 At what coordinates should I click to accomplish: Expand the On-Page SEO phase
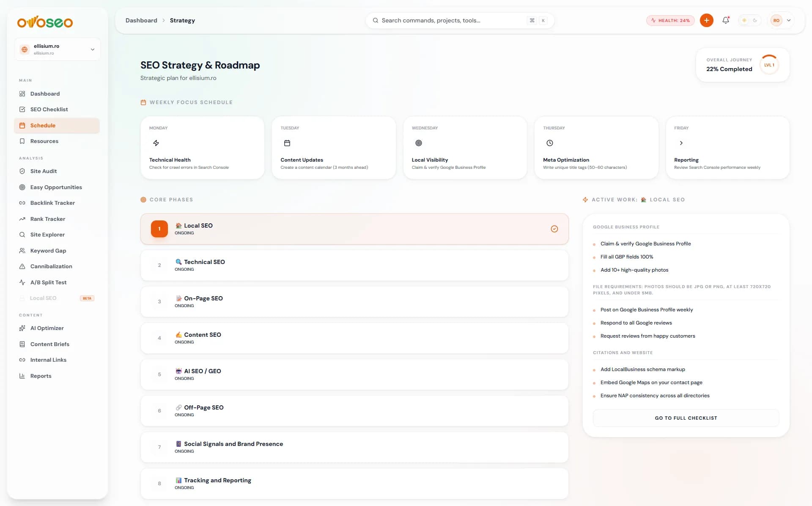[x=354, y=302]
